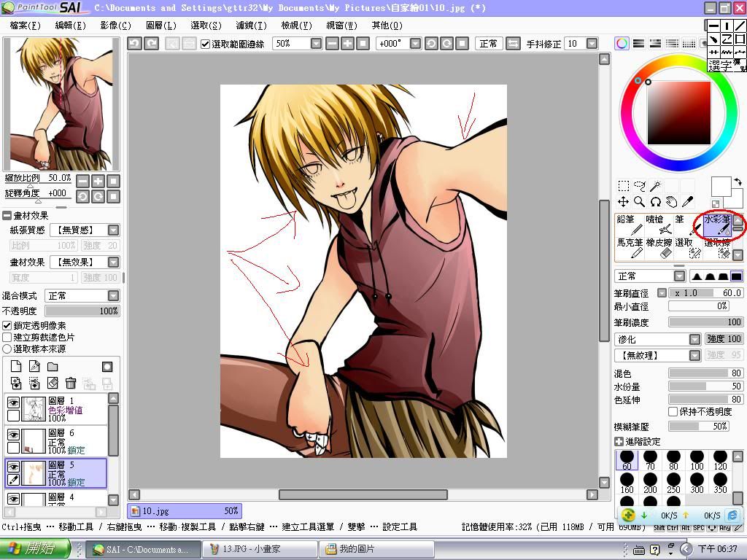Open the 檔案(F) menu
Viewport: 747px width, 560px height.
(26, 26)
